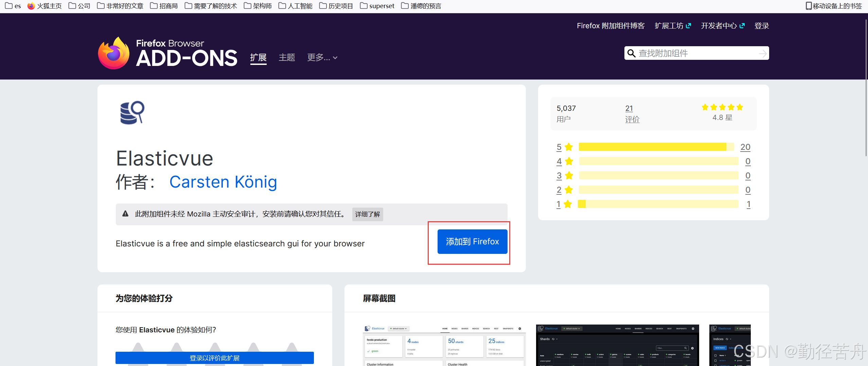
Task: Open the 历史项目 bookmark folder
Action: click(336, 6)
